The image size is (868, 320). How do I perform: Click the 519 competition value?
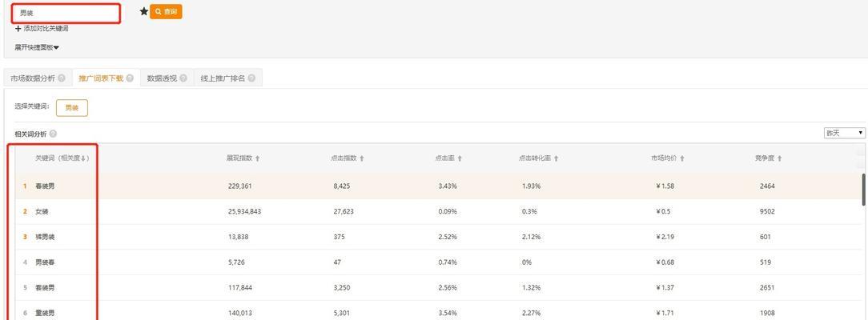pos(766,262)
